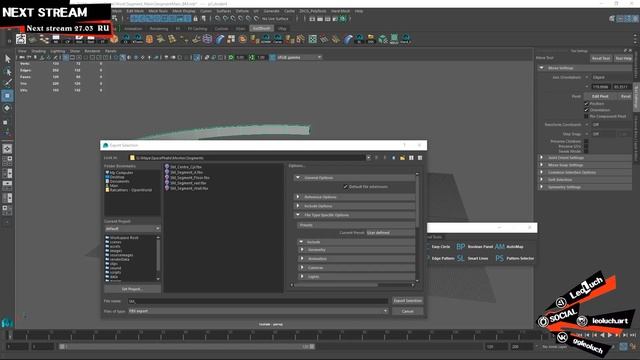Click the four-squares grid shelf icon
Screen dimensions: 640x360
coord(231,39)
